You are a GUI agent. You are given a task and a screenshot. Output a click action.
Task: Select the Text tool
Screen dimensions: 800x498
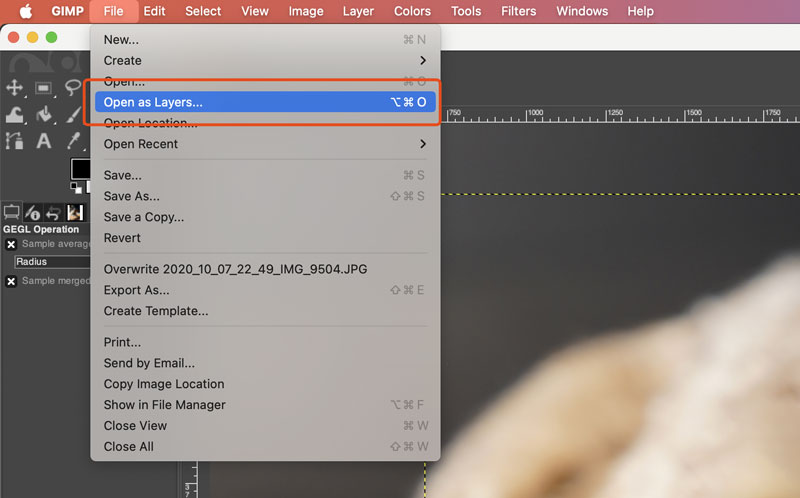(44, 141)
